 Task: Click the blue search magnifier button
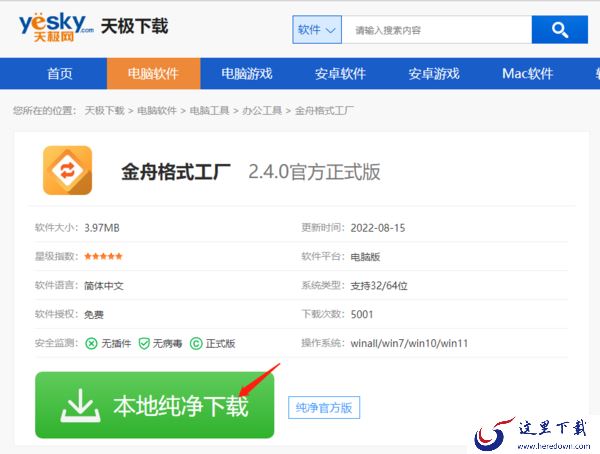(559, 29)
